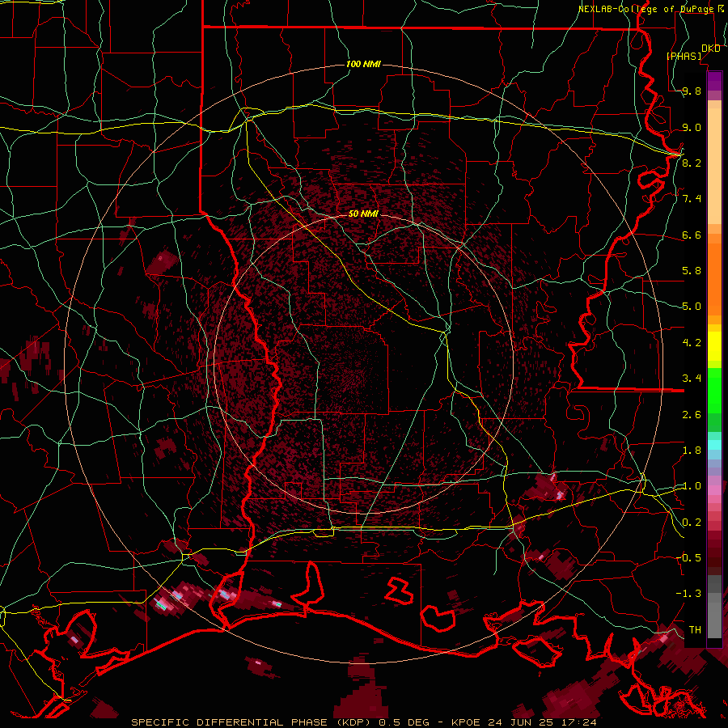This screenshot has height=728, width=728.
Task: Click the 1.0 value on color scale
Action: pos(692,486)
